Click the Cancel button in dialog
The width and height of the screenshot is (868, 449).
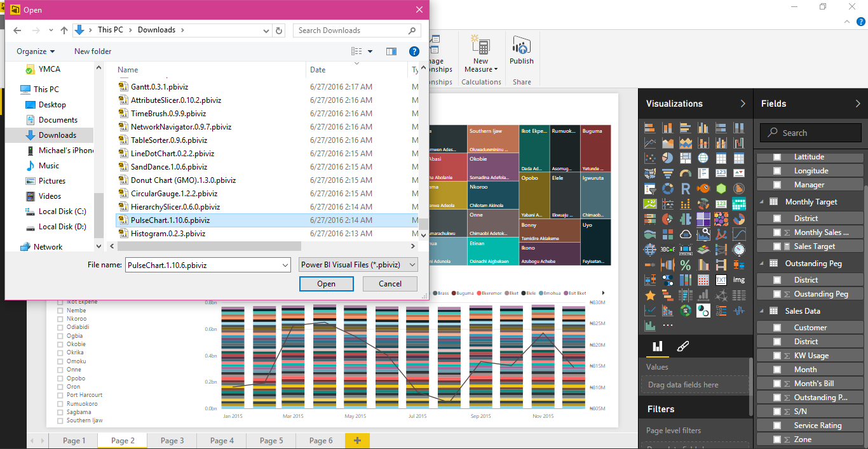[390, 284]
